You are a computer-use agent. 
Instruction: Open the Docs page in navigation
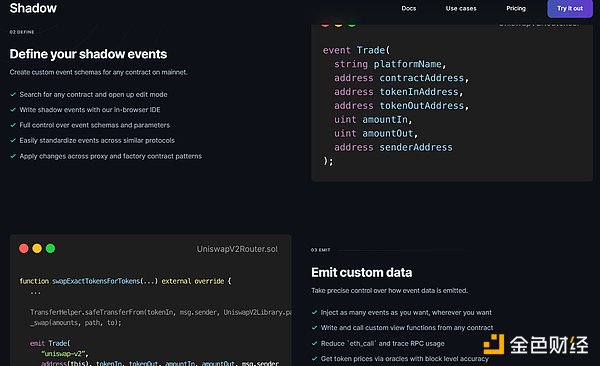coord(409,8)
